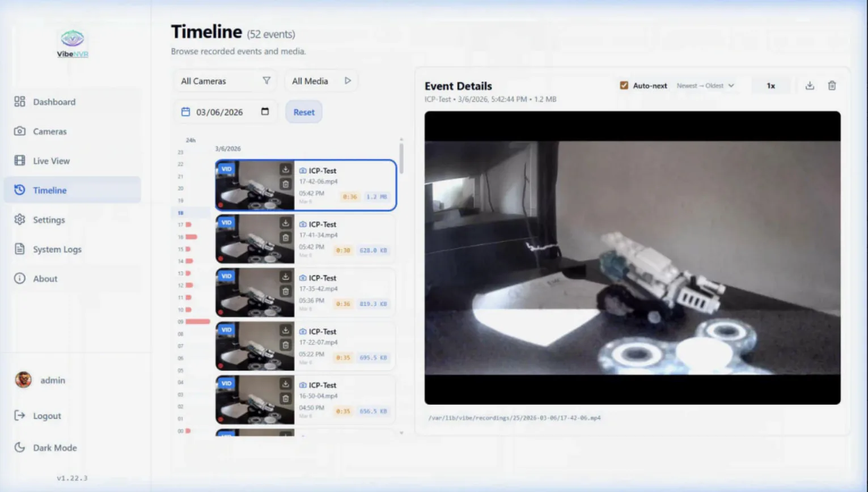Screen dimensions: 868x492
Task: Open the All Cameras filter dropdown
Action: point(225,81)
